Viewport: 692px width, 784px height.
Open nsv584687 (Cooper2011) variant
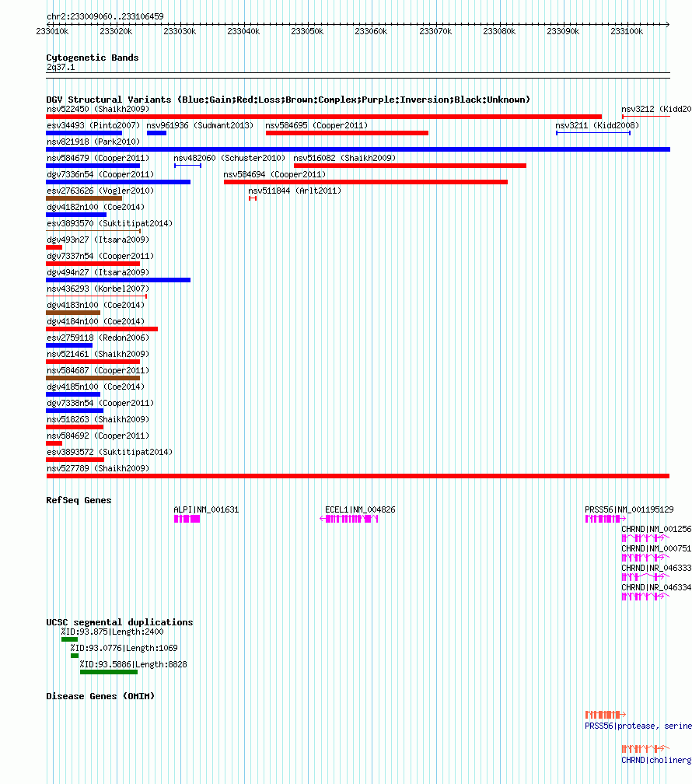98,370
